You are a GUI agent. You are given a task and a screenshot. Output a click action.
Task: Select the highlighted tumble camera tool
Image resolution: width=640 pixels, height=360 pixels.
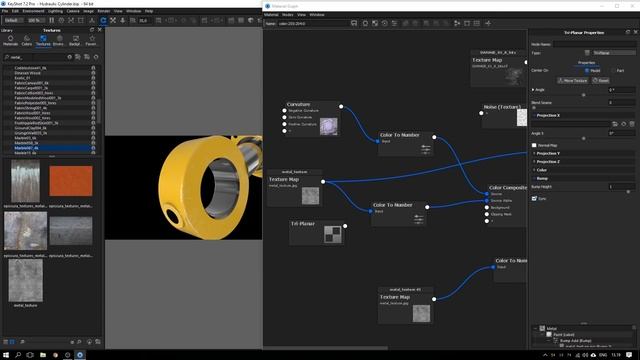(103, 20)
